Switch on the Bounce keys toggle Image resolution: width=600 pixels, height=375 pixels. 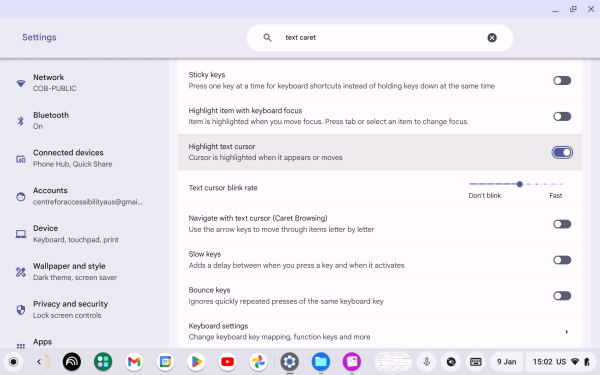point(562,296)
